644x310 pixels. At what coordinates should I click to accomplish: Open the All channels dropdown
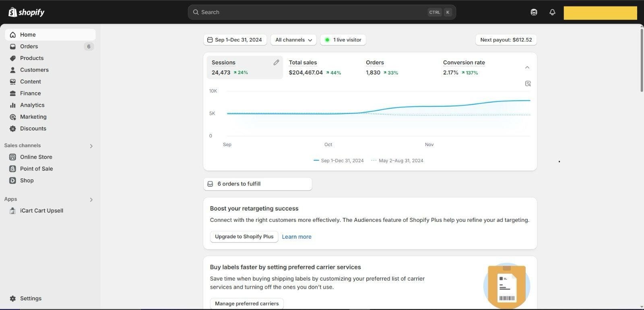coord(293,40)
